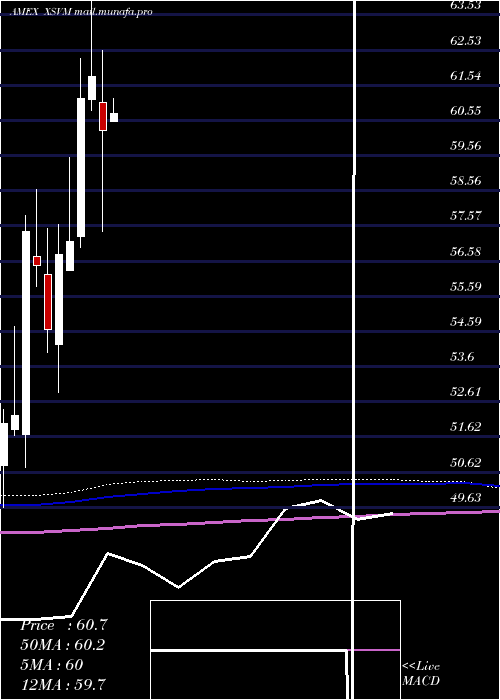Click the 56.58 price axis label
Viewport: 500px width, 700px height.
(466, 252)
